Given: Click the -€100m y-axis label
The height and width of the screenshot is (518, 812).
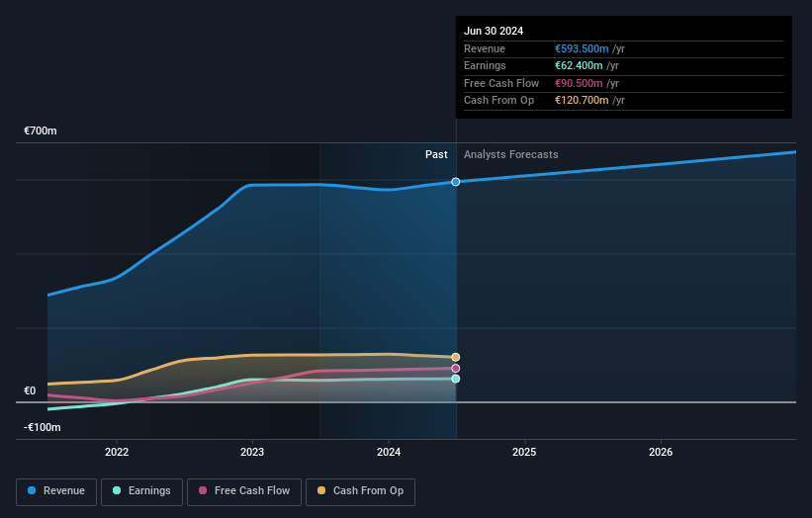Looking at the screenshot, I should 42,427.
